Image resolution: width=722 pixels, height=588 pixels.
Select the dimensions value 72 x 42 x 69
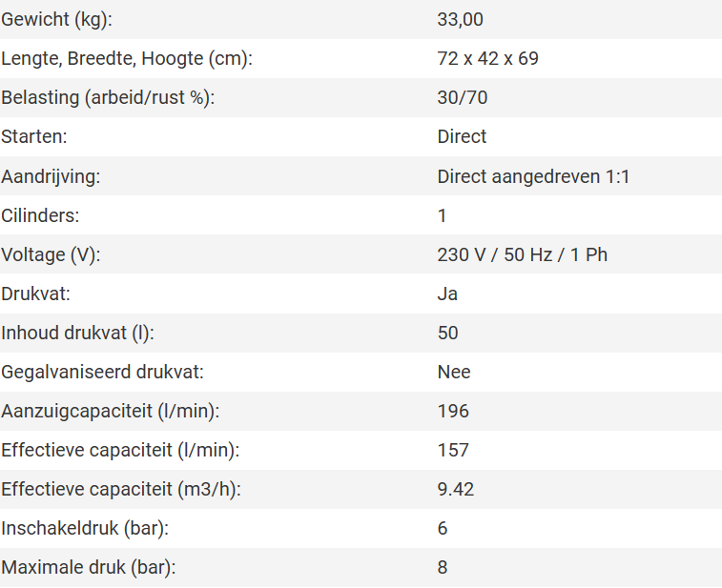click(x=487, y=58)
